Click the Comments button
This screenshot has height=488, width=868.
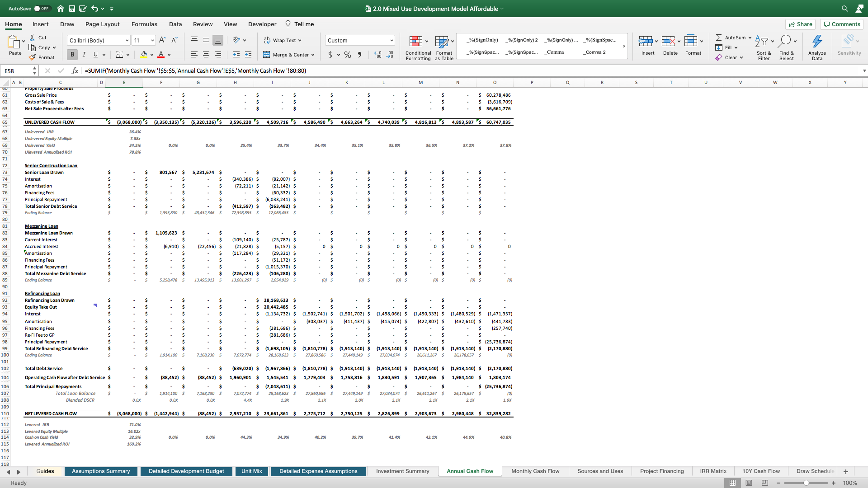point(842,24)
